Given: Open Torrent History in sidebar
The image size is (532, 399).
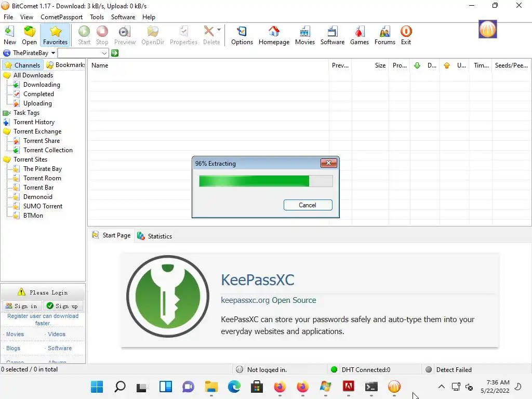Looking at the screenshot, I should 34,122.
